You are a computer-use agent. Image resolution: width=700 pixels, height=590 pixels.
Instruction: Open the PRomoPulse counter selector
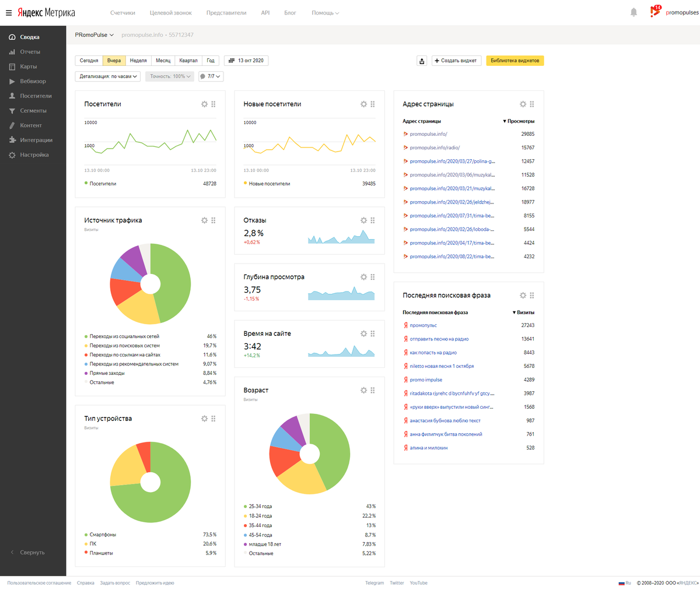[94, 35]
